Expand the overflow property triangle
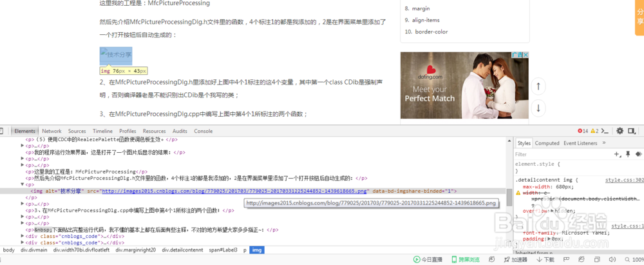644x265 pixels. coord(552,211)
